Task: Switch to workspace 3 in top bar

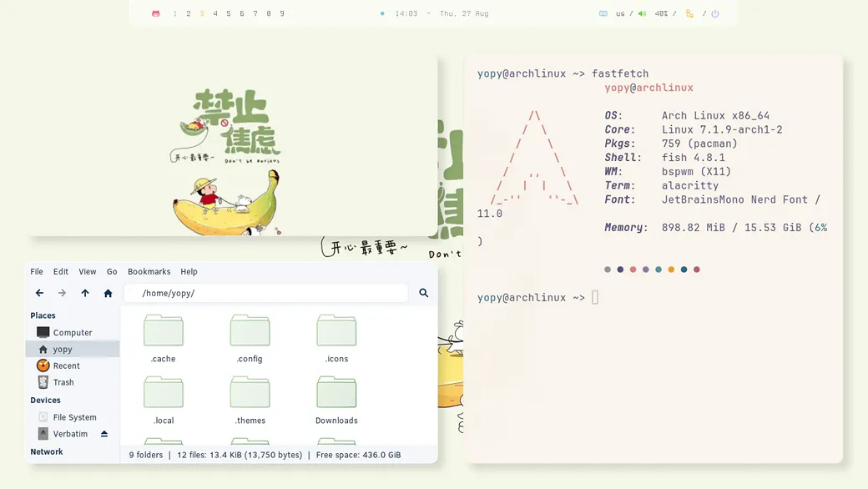Action: coord(201,14)
